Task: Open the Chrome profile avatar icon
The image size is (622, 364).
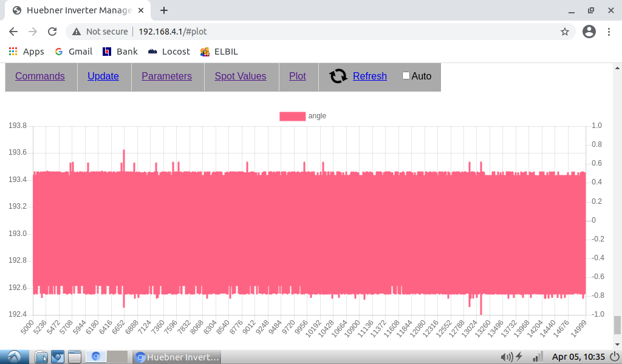Action: point(589,32)
